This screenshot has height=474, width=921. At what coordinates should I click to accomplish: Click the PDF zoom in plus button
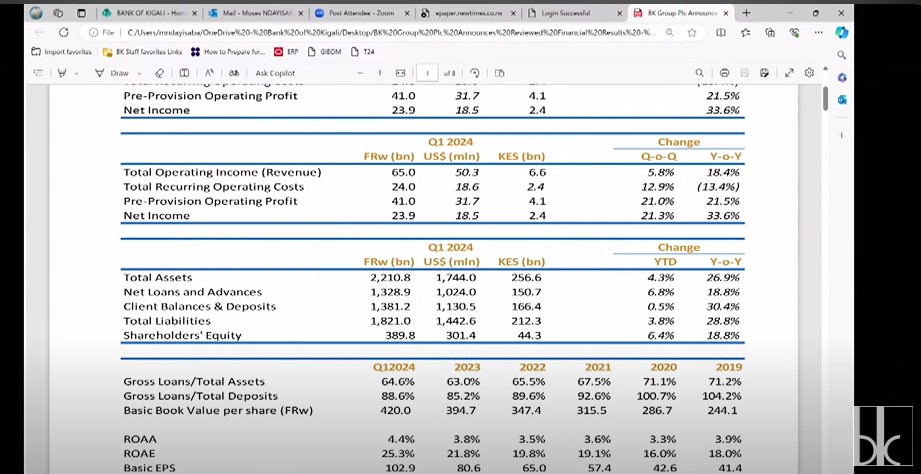pyautogui.click(x=380, y=73)
